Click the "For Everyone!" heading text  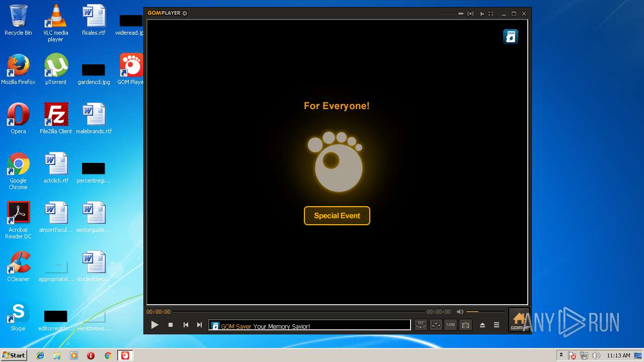pos(337,106)
